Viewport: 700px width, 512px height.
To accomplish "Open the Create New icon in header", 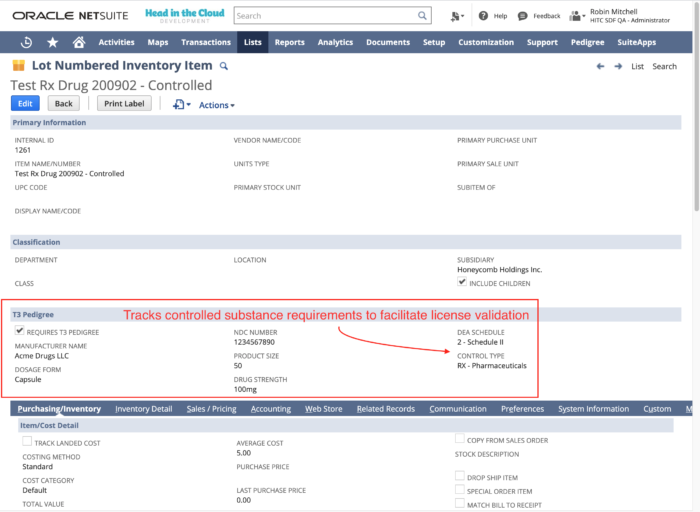I will pos(457,17).
